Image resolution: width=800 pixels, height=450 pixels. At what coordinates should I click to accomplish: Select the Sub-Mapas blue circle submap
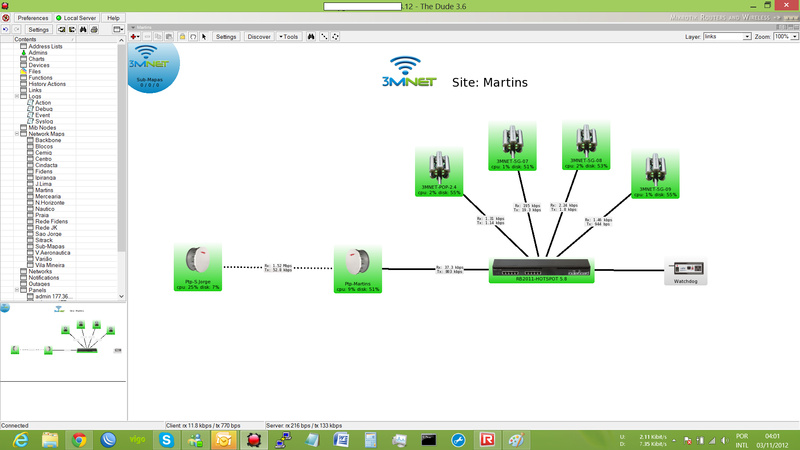point(151,68)
